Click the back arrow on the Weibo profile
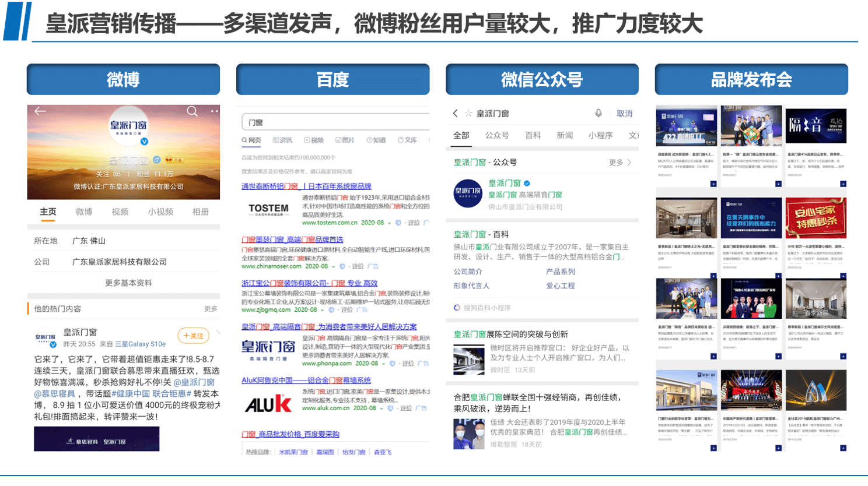 tap(40, 111)
